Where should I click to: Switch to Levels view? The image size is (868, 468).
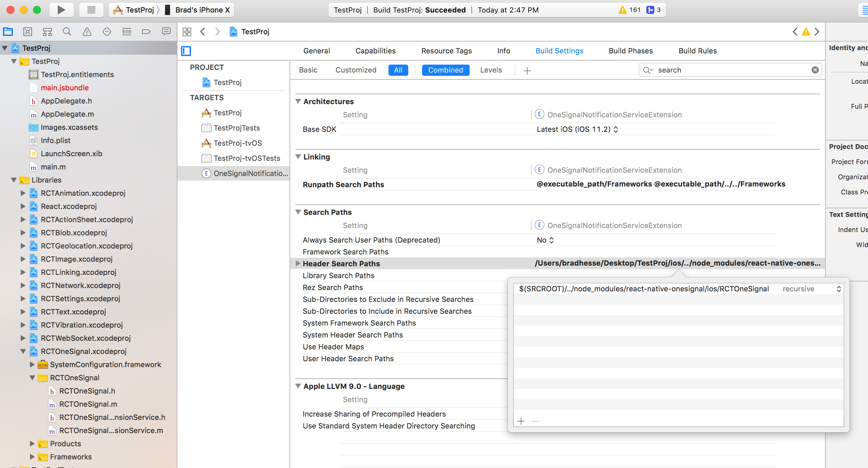click(x=491, y=70)
